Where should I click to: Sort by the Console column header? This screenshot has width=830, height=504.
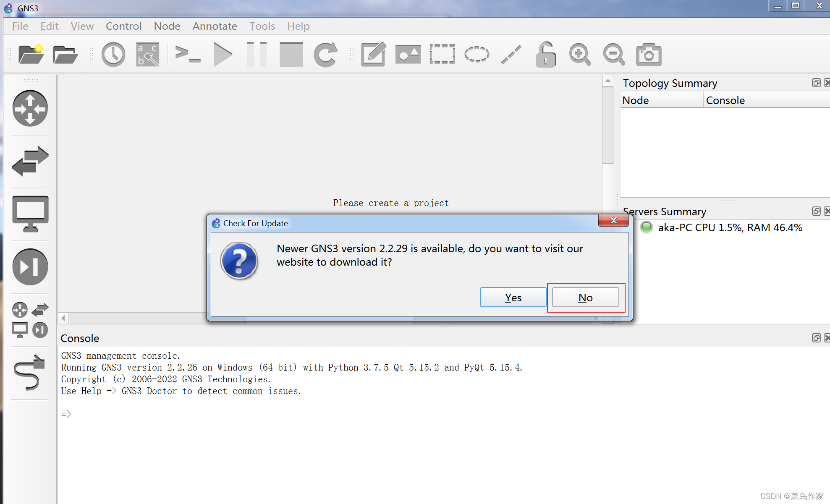point(767,100)
